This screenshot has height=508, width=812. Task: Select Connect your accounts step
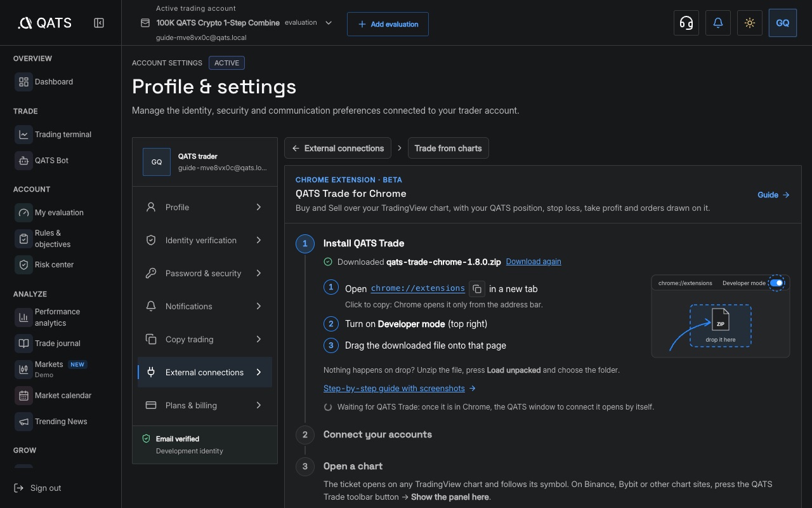point(377,434)
